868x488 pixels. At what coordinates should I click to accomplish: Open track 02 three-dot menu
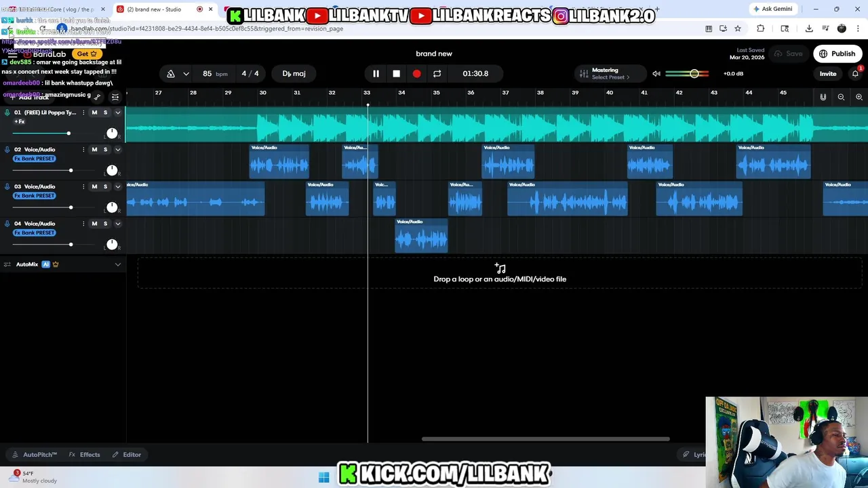tap(83, 149)
